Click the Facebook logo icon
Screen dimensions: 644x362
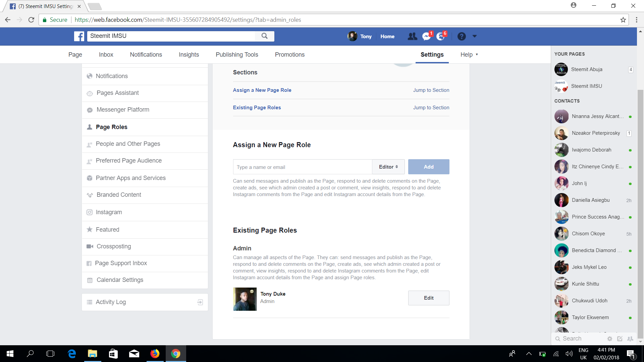(79, 36)
